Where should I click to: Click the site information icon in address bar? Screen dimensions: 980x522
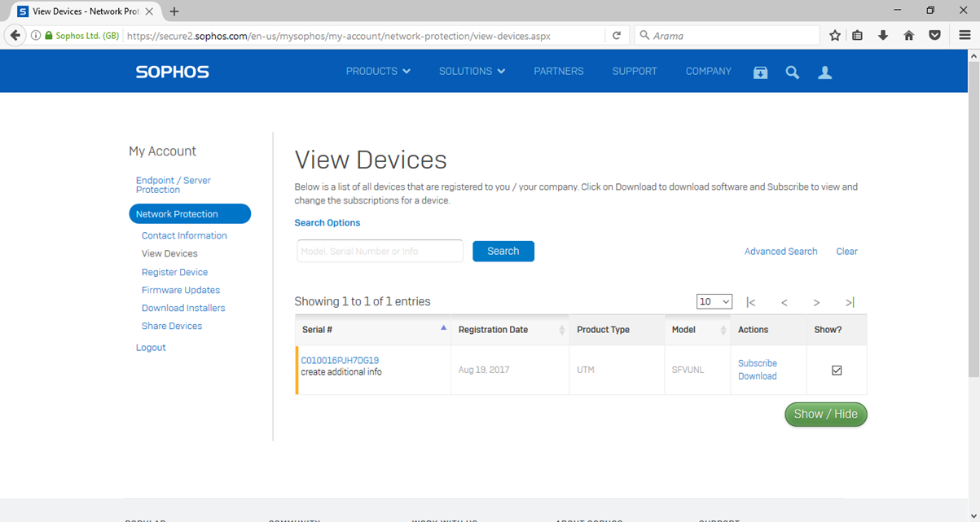(36, 36)
